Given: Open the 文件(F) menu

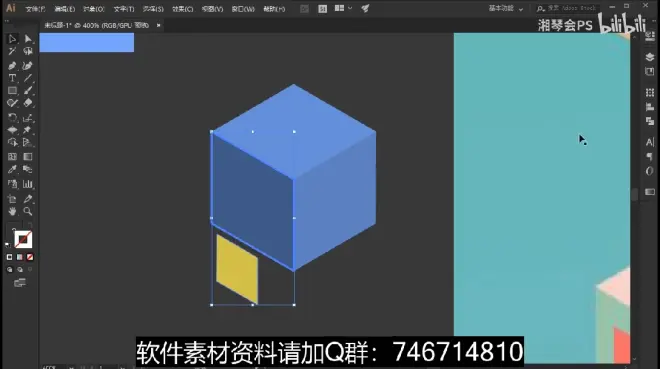Looking at the screenshot, I should pos(35,9).
